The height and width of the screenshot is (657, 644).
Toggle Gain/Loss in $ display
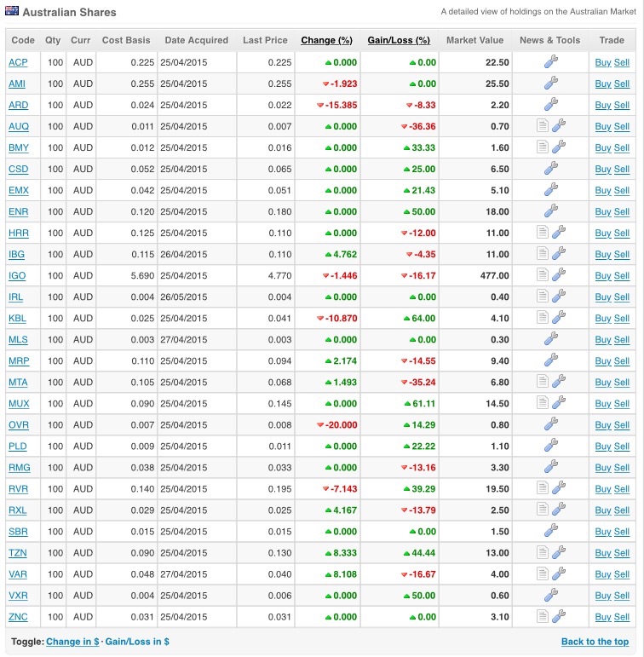[137, 642]
